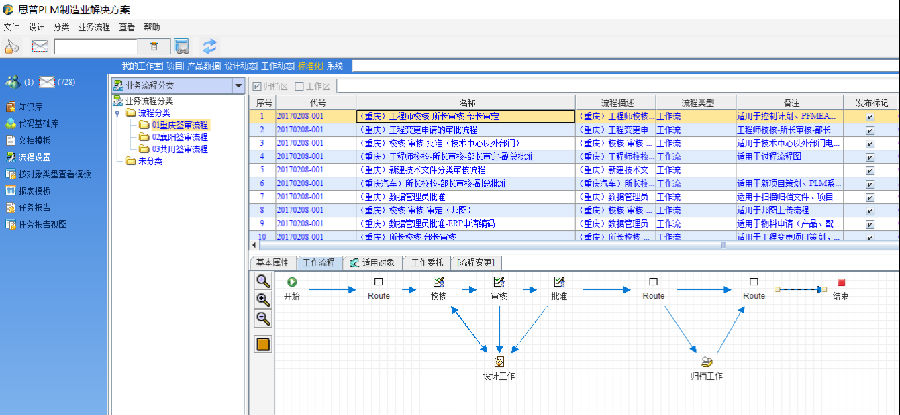Click the orange square color tool
Viewport: 900px width, 415px height.
264,345
